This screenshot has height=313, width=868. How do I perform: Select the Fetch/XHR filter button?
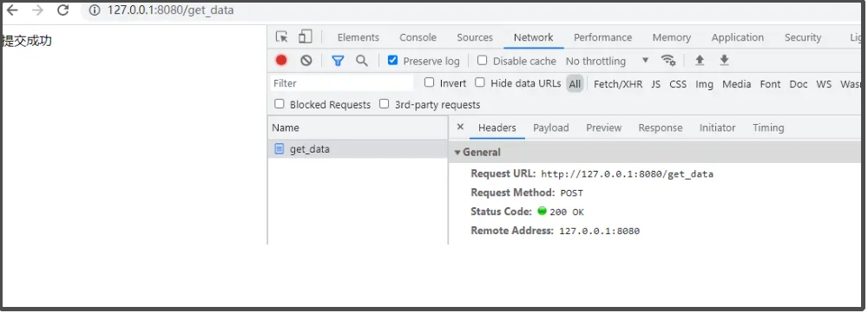pyautogui.click(x=618, y=84)
